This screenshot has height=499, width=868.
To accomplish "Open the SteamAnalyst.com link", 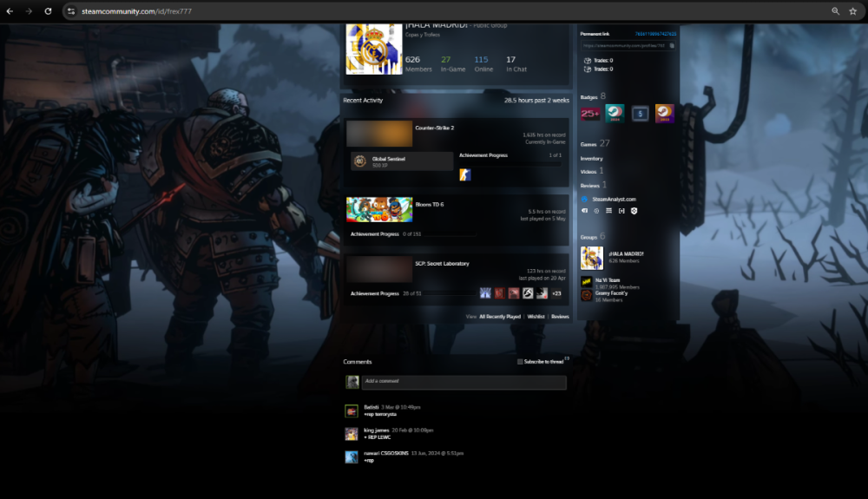I will pos(614,199).
